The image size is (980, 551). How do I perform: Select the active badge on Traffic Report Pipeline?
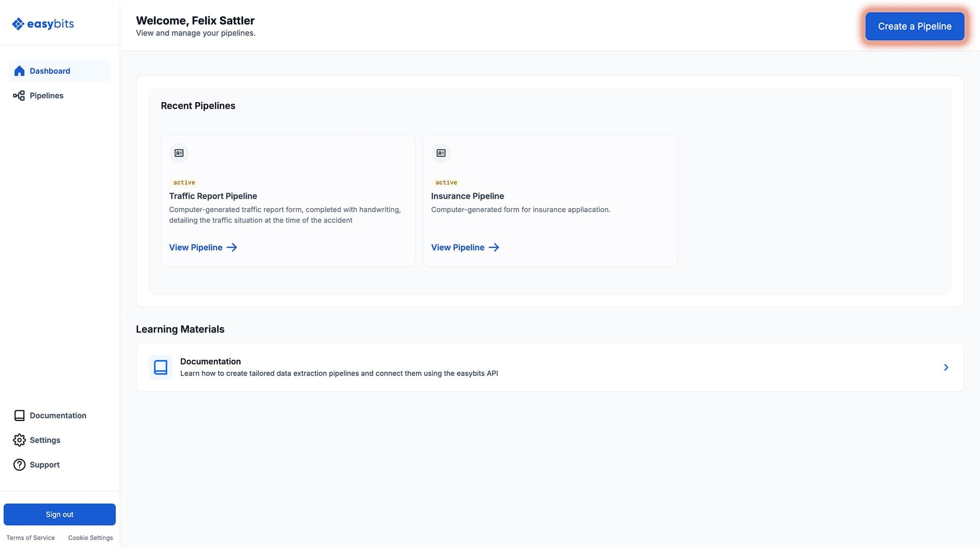coord(184,182)
